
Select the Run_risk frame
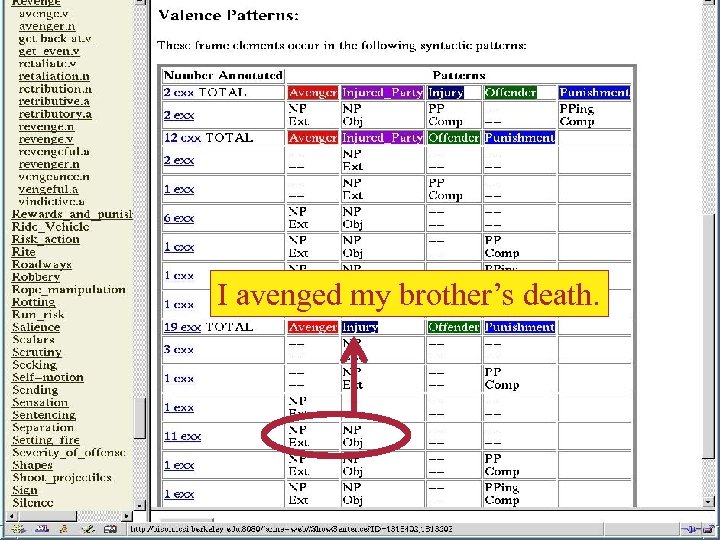tap(38, 315)
